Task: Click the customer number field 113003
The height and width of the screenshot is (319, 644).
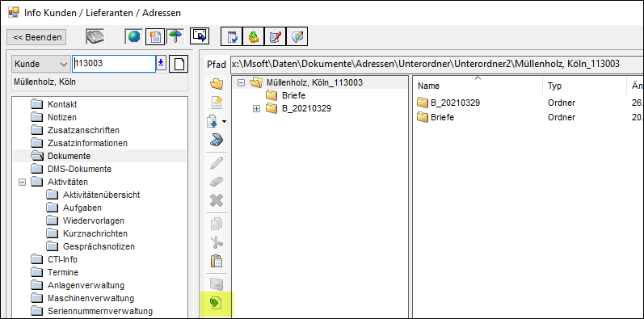Action: click(113, 64)
